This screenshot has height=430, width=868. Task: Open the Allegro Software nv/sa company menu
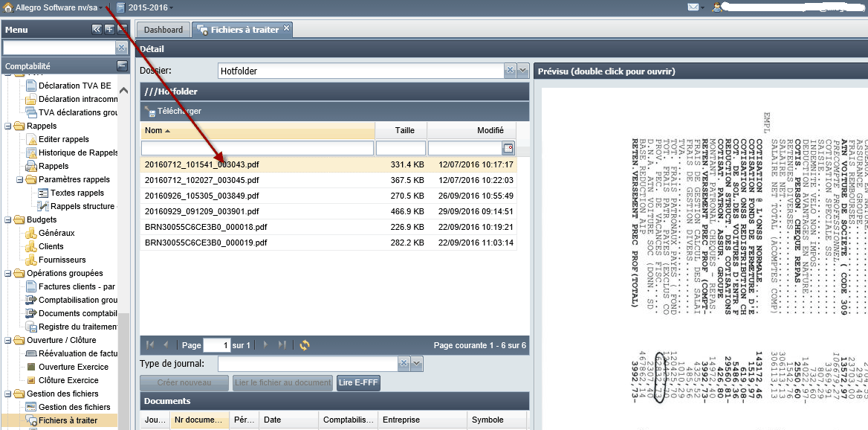[x=54, y=7]
